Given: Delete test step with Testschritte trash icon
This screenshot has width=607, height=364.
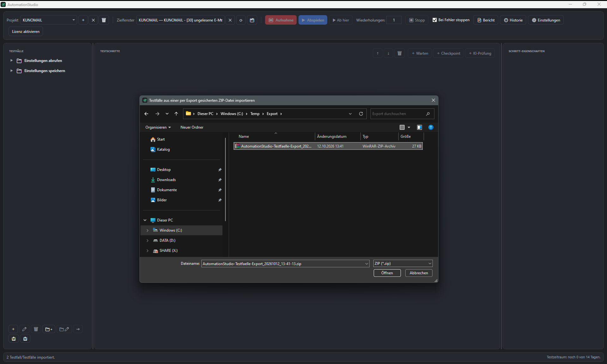Looking at the screenshot, I should (x=400, y=53).
